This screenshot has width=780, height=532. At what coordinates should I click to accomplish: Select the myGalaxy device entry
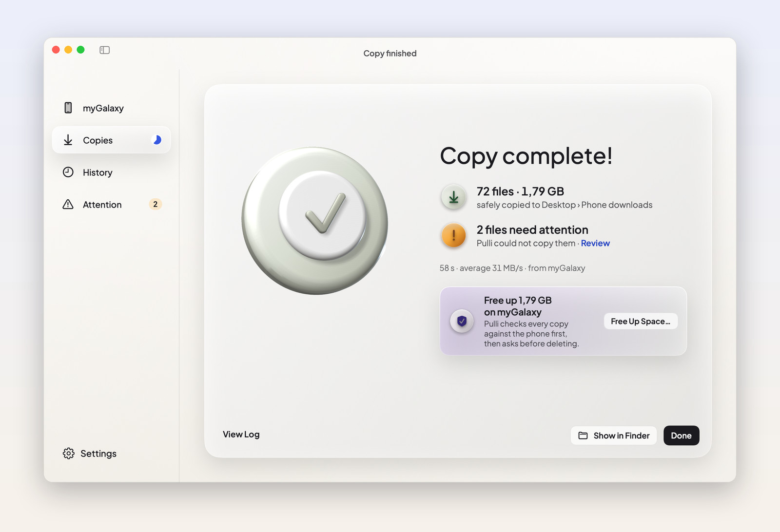111,108
